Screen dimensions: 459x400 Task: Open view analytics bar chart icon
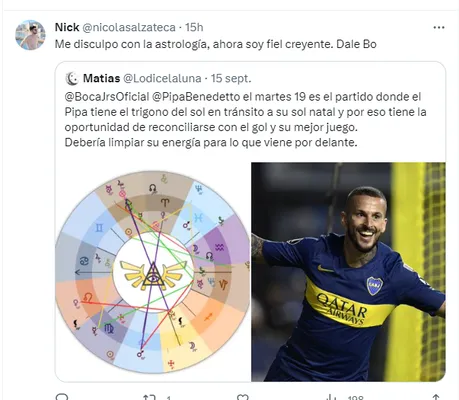(x=332, y=397)
